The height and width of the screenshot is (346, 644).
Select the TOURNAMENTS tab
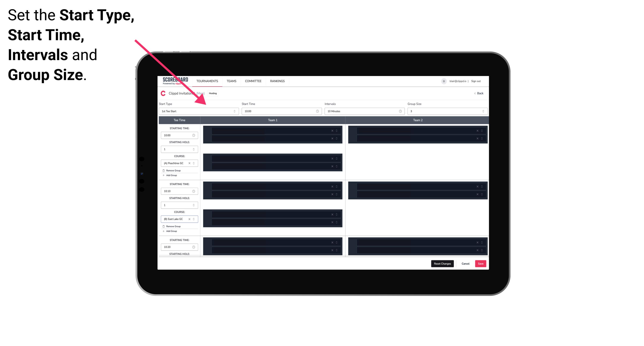(207, 81)
